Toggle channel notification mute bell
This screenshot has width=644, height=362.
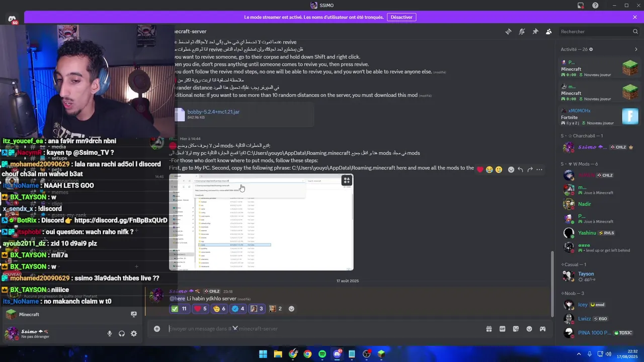tap(522, 32)
